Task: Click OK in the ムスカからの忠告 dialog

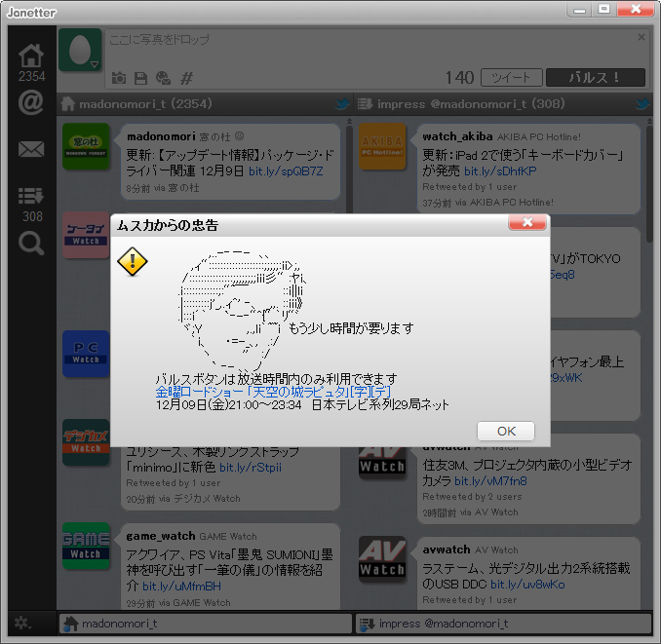Action: coord(506,431)
